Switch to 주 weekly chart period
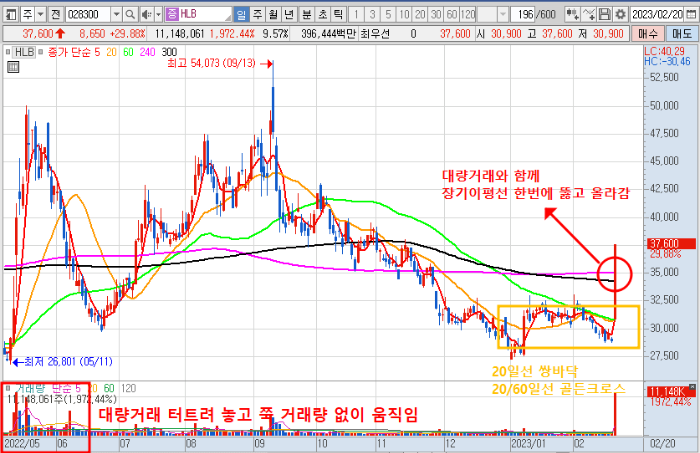 (x=258, y=15)
